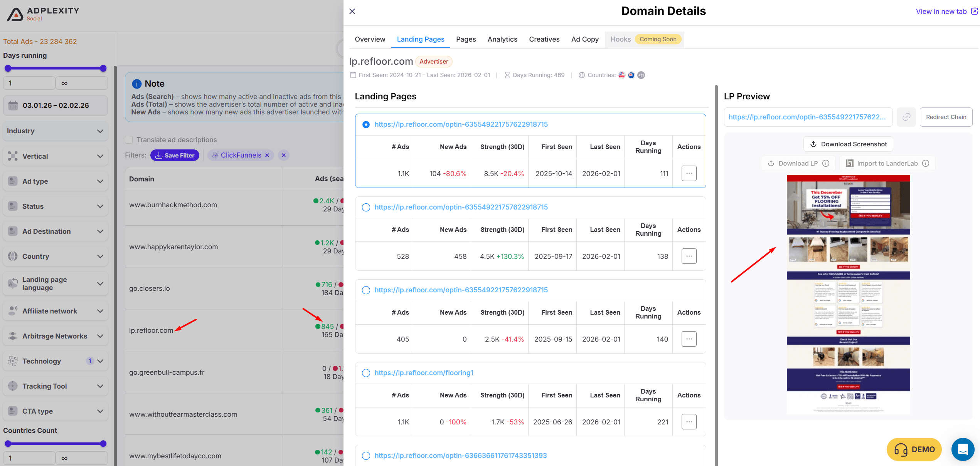Screen dimensions: 980x466
Task: Open the chat support bubble icon
Action: click(963, 449)
